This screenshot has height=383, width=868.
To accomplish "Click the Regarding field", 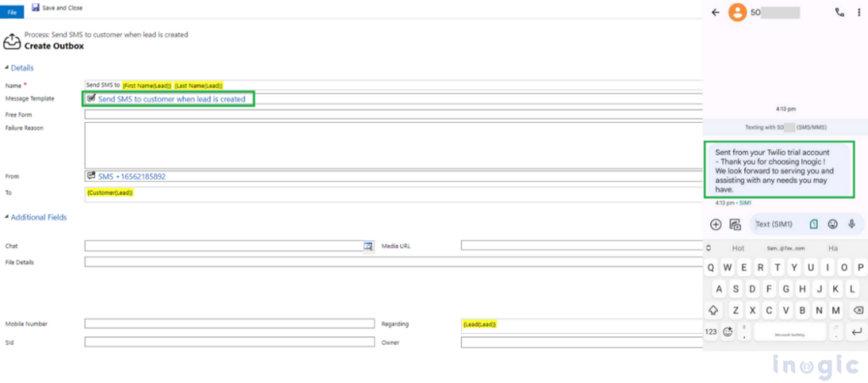I will pyautogui.click(x=581, y=325).
